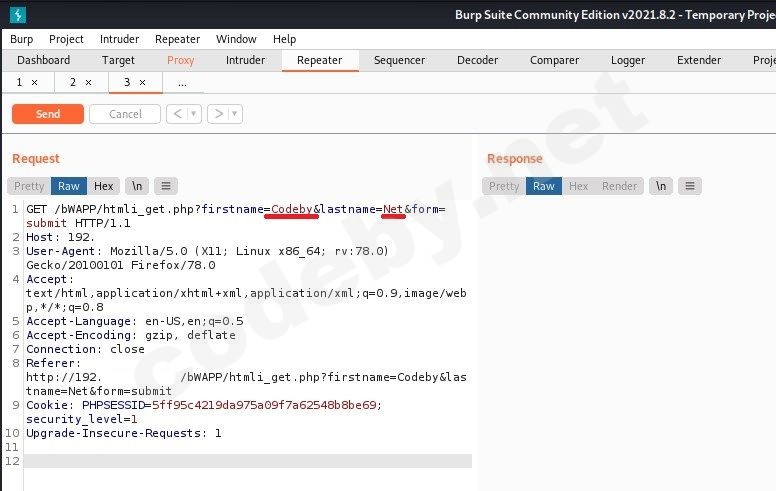Switch to the Intruder tool tab

pos(245,60)
